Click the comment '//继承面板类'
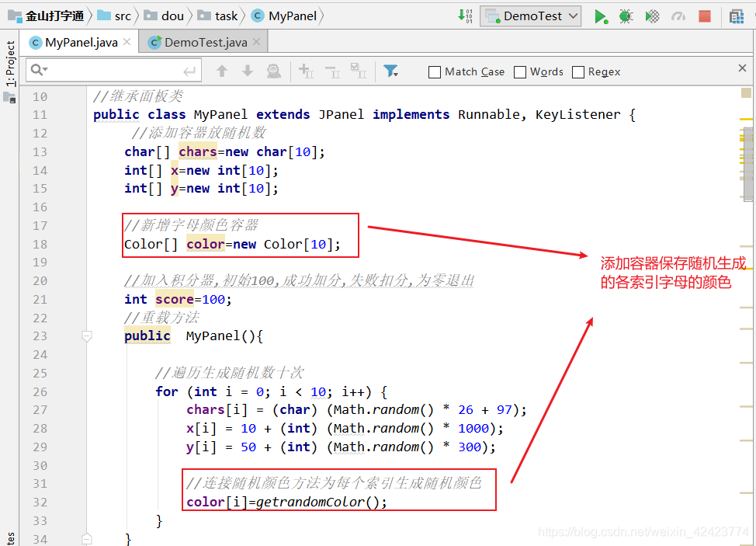 pyautogui.click(x=138, y=96)
